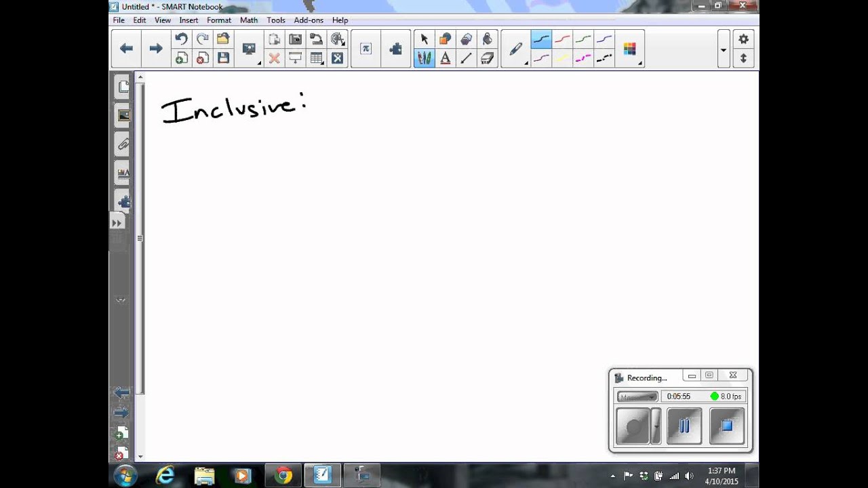Open Google Chrome from the taskbar
The width and height of the screenshot is (868, 488).
tap(283, 476)
